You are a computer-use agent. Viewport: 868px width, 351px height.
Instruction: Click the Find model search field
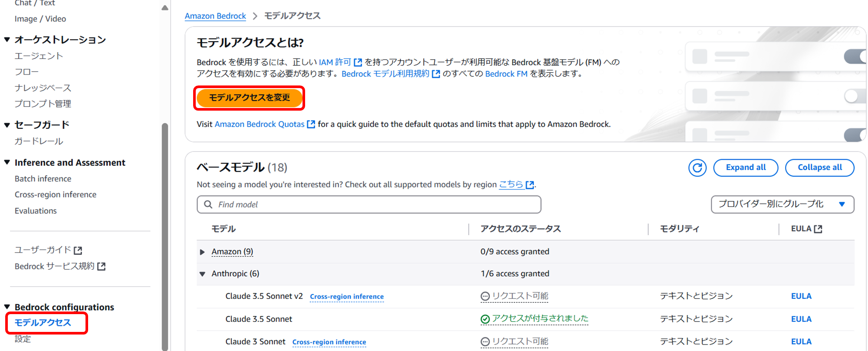369,204
